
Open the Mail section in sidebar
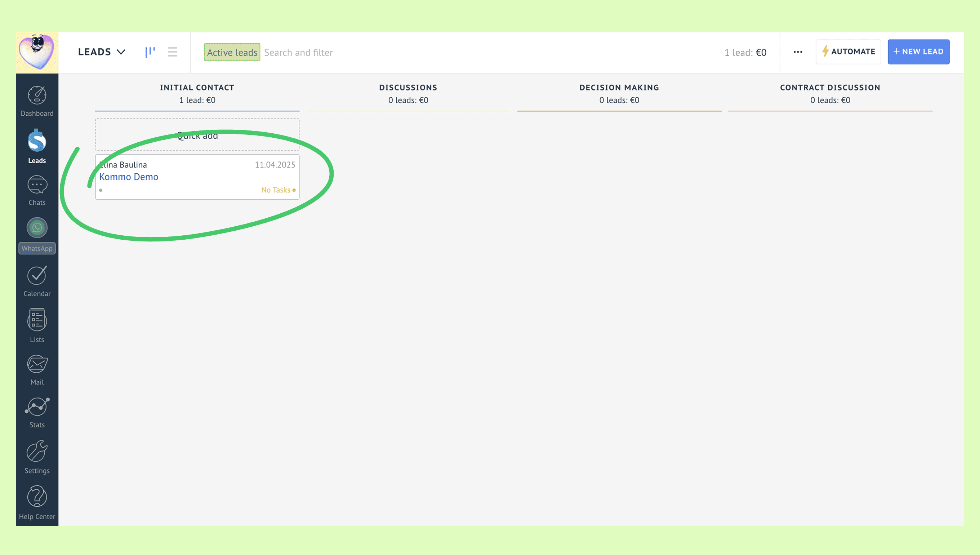(37, 370)
